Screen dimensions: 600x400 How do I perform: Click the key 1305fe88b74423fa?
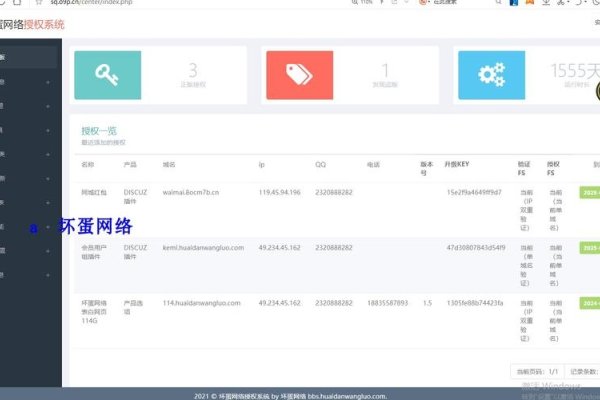475,303
